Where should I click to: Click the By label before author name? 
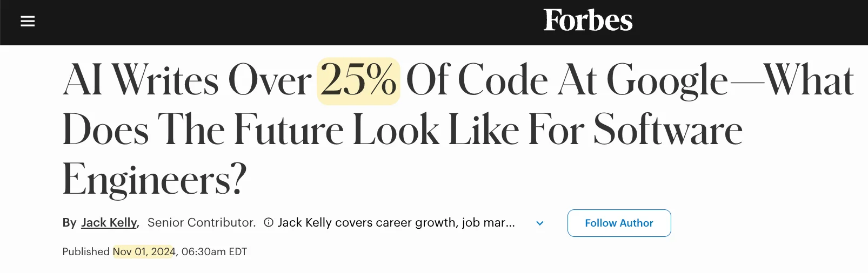click(69, 222)
